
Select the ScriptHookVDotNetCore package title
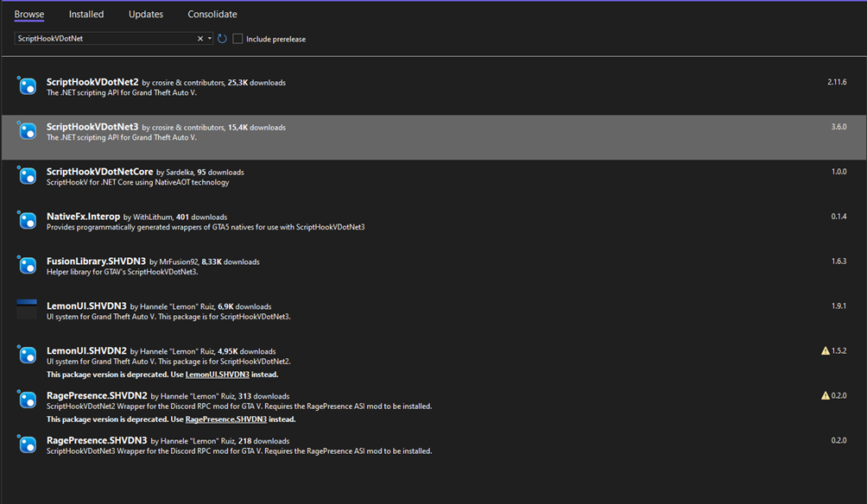(x=99, y=172)
